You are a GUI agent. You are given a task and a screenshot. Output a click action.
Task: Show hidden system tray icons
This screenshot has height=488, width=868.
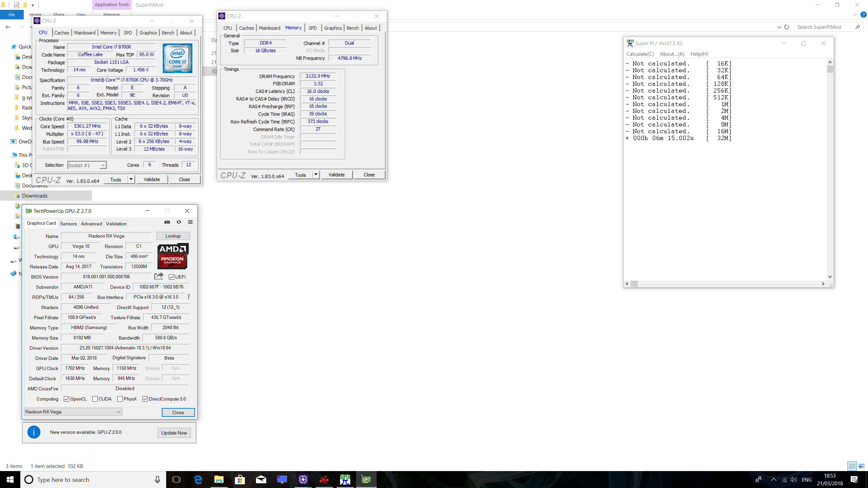(x=773, y=480)
